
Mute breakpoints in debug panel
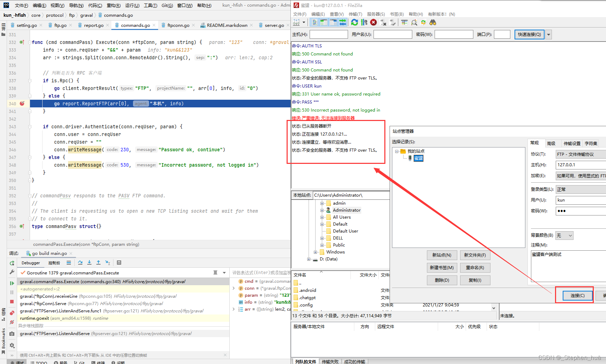click(x=12, y=322)
